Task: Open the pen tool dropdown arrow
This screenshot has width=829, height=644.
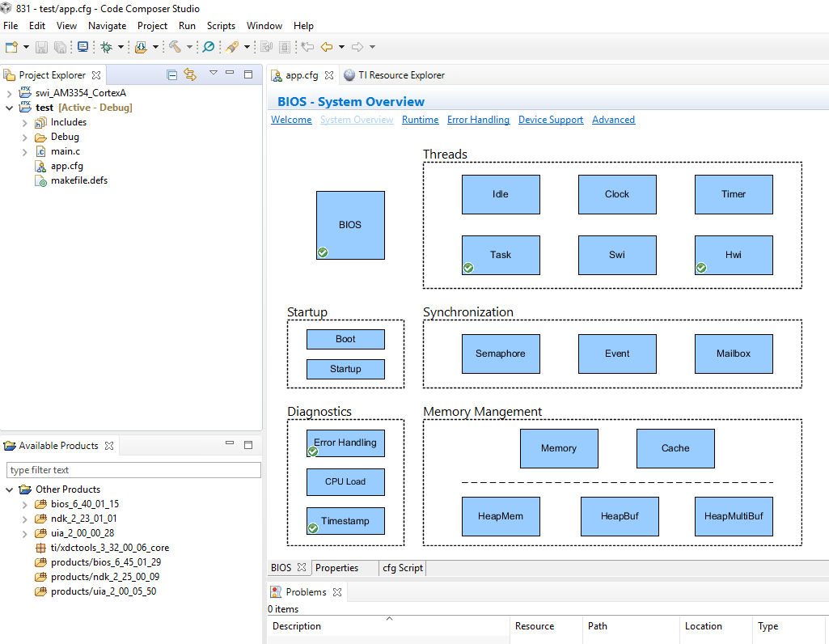Action: coord(247,47)
